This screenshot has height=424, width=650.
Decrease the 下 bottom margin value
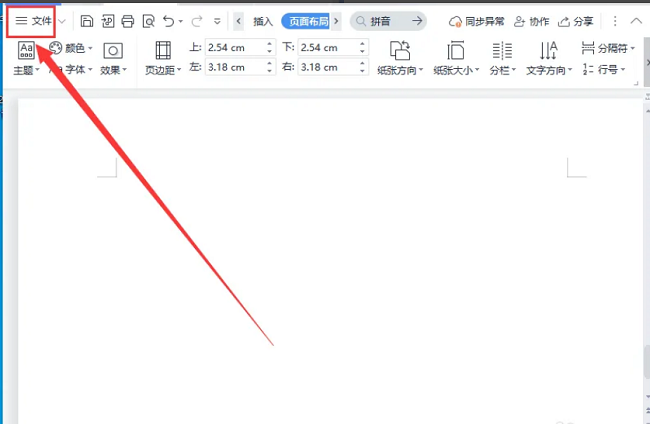coord(363,51)
